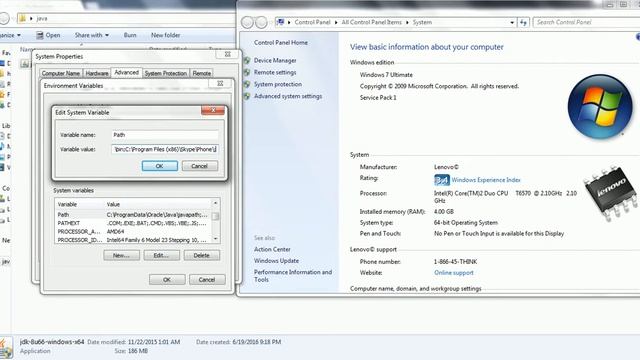Click All Control Panel Items breadcrumb
Viewport: 640px width, 360px height.
(371, 22)
